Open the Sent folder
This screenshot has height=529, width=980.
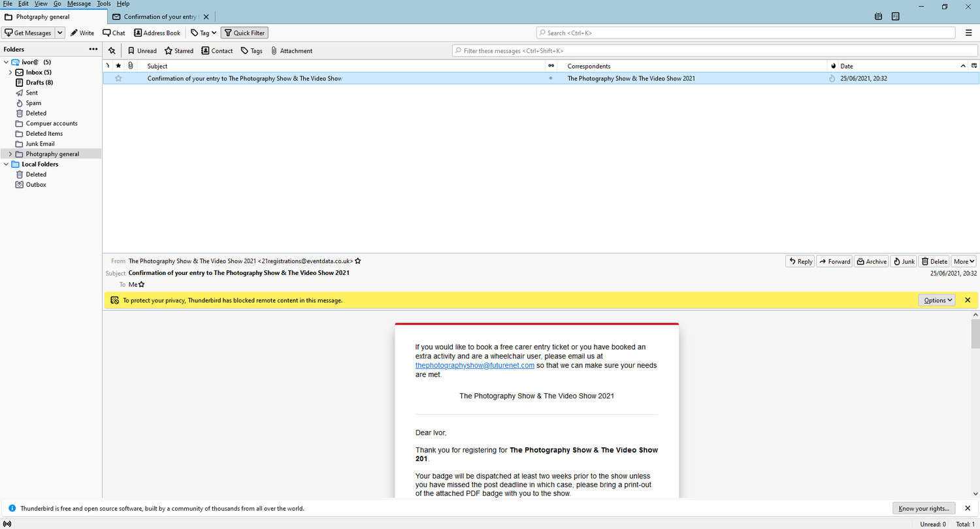(32, 93)
